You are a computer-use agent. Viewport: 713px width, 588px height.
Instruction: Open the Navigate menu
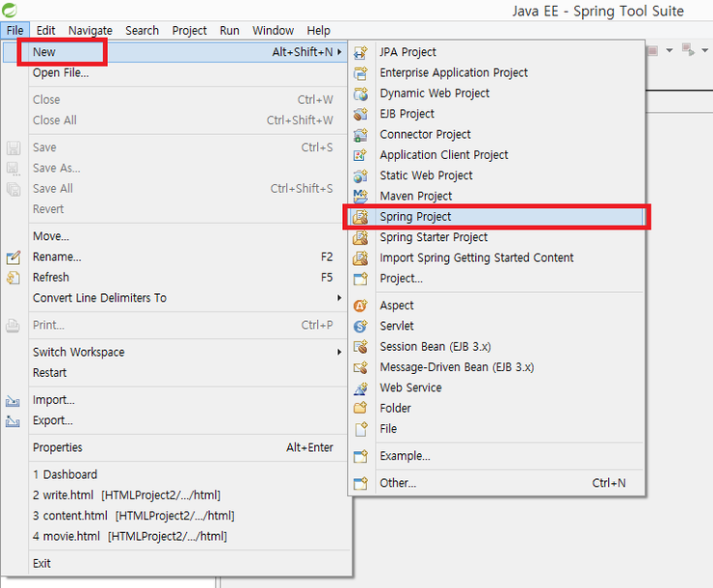pyautogui.click(x=90, y=30)
